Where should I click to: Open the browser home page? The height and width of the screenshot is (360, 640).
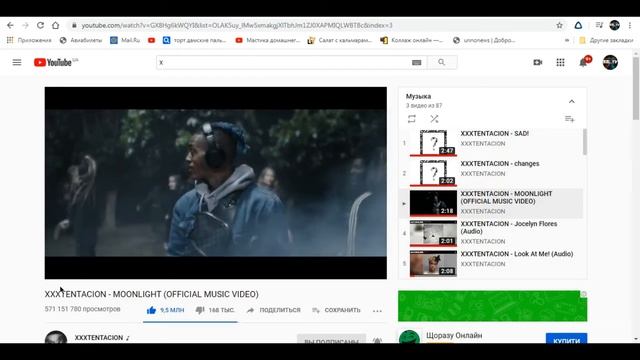point(56,25)
